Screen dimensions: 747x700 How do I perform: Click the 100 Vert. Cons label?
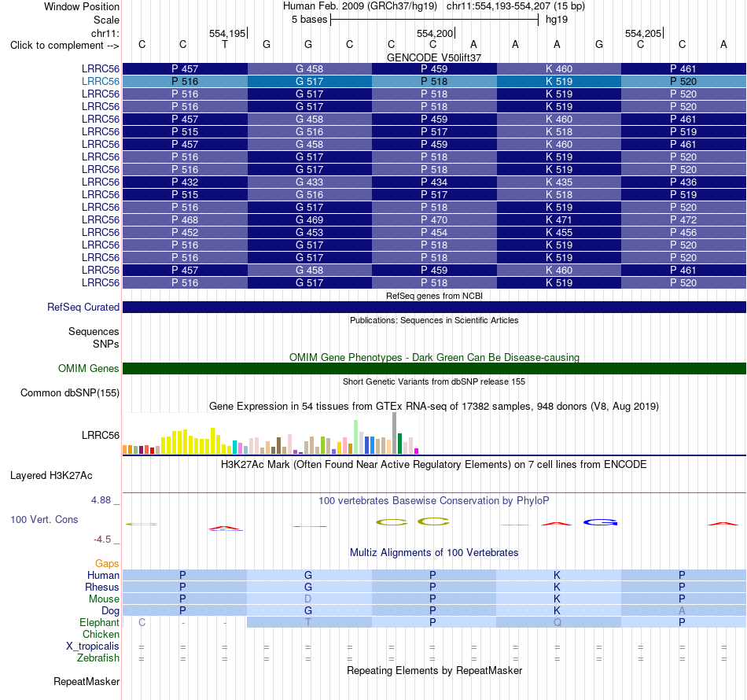click(44, 520)
